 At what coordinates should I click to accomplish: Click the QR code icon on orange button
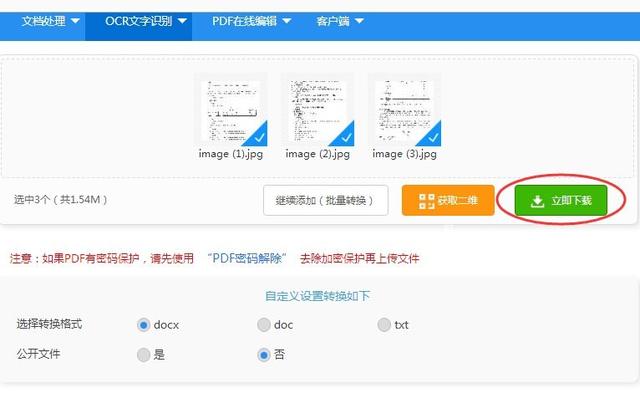click(x=427, y=201)
